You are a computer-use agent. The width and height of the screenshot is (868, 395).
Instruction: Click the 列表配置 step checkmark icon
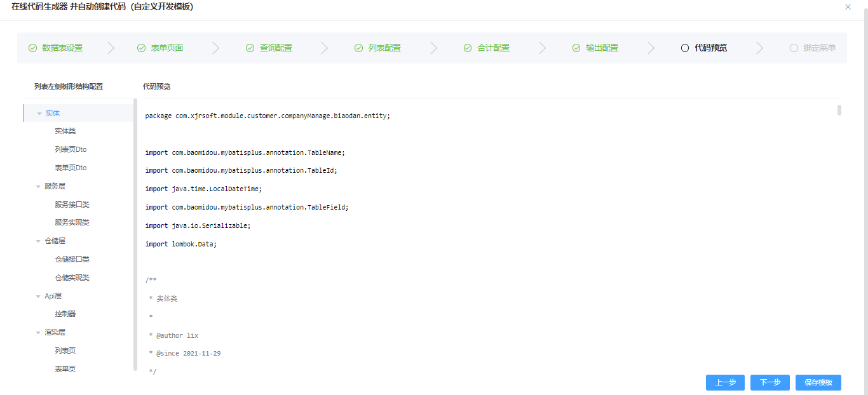click(x=358, y=48)
